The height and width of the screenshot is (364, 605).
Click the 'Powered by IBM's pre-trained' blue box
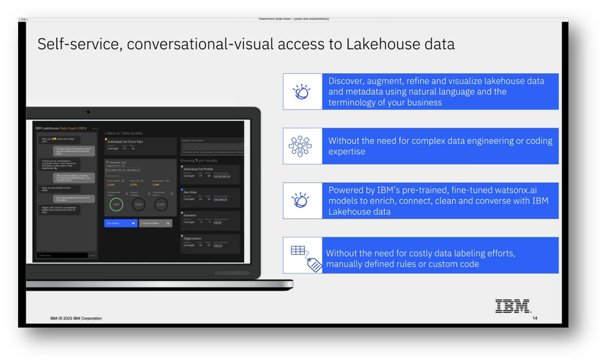(440, 201)
